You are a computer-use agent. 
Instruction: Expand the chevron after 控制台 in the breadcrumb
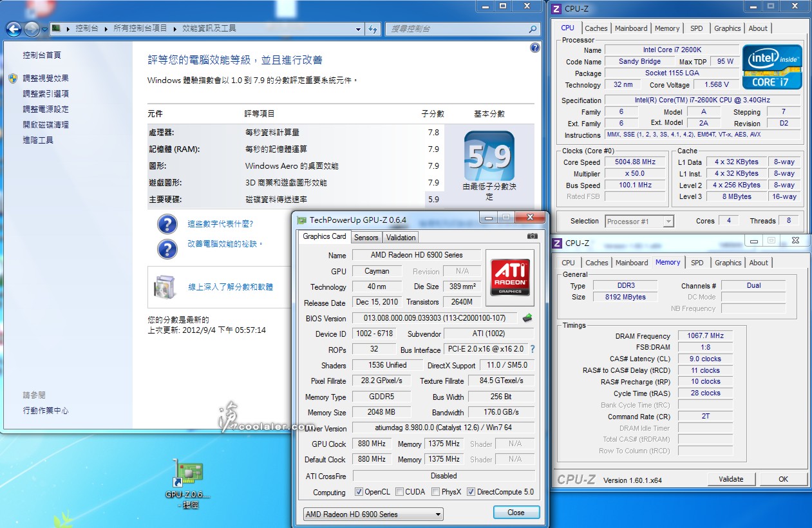[107, 29]
